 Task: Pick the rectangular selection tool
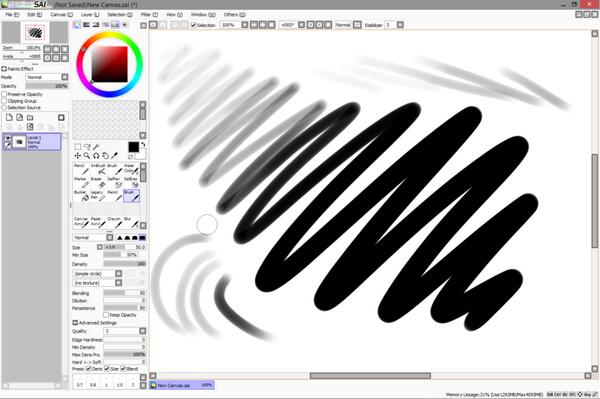[x=78, y=147]
